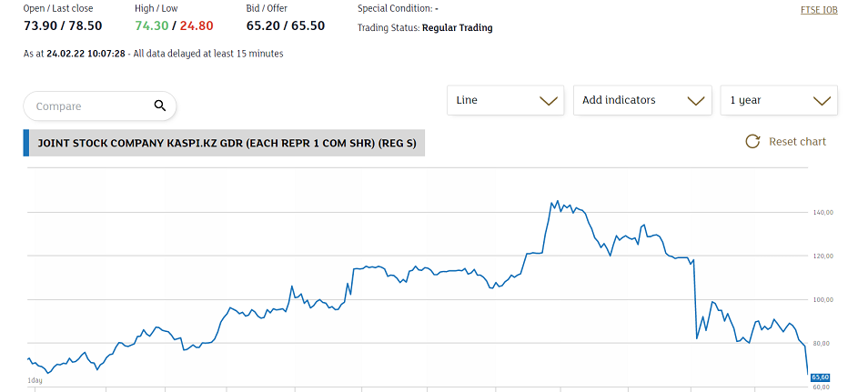This screenshot has height=392, width=868.
Task: Click the Regular Trading status text
Action: click(x=458, y=27)
